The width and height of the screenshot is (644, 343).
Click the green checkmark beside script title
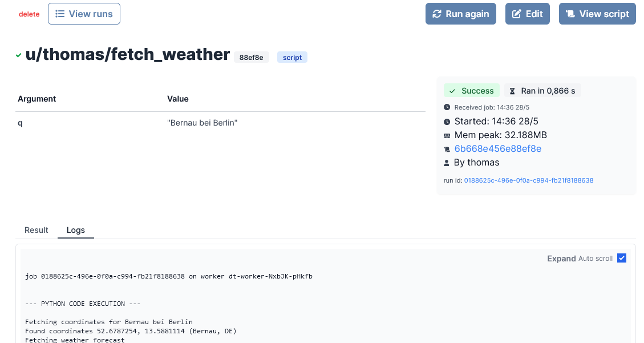pos(19,55)
